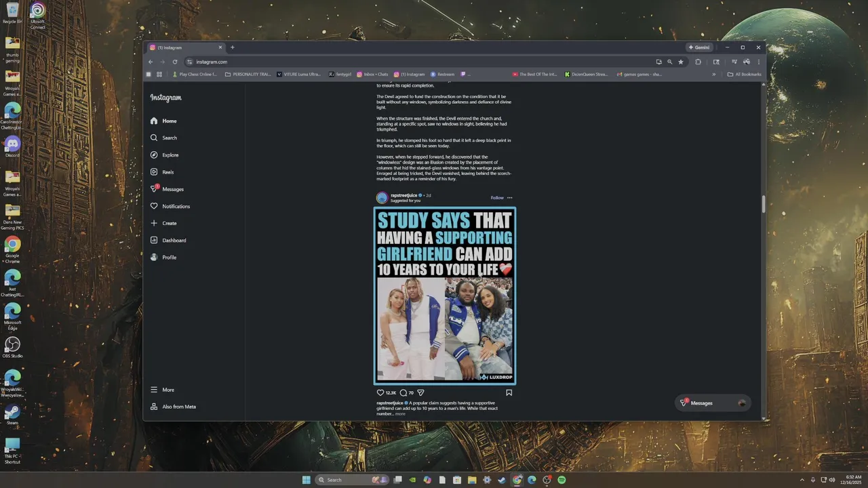
Task: Open Gemini in Chrome
Action: click(699, 47)
